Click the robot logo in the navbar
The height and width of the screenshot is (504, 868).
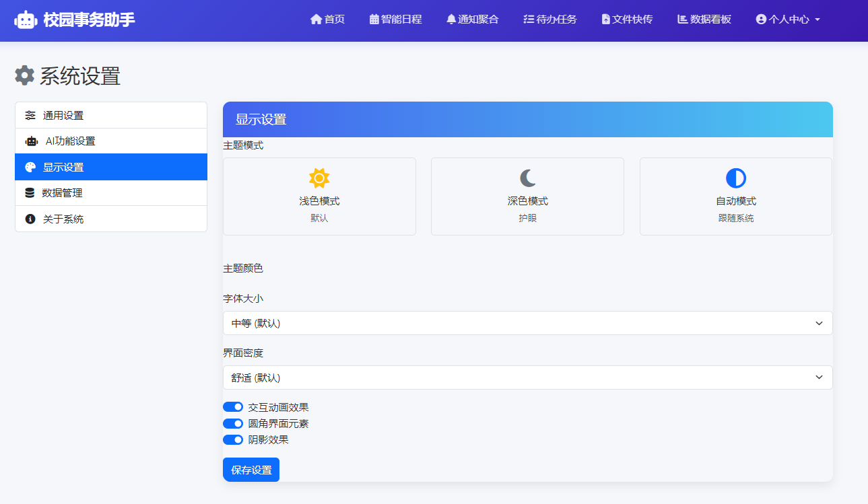[26, 20]
